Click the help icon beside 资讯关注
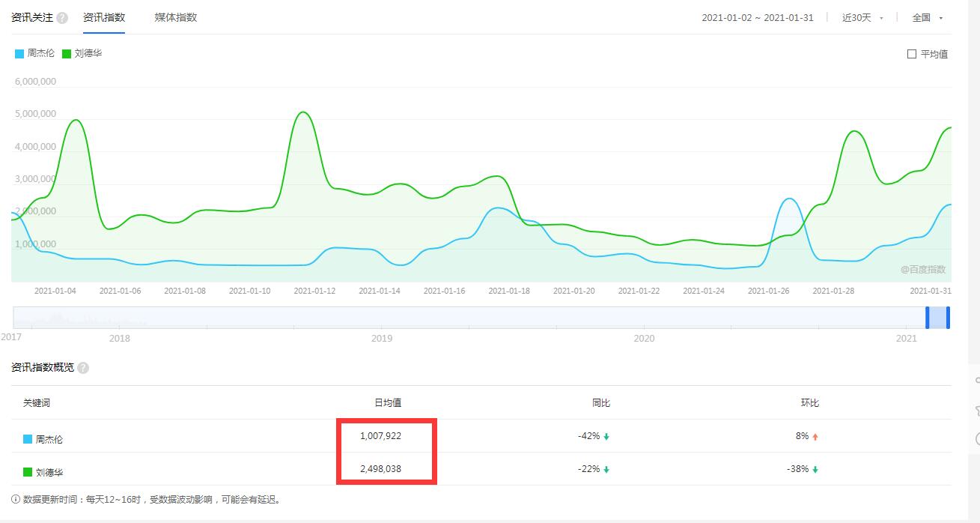Viewport: 980px width, 523px height. pyautogui.click(x=62, y=18)
